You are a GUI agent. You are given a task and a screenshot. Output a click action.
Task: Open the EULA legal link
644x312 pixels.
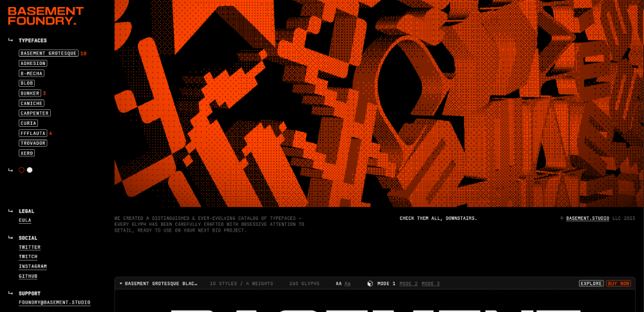24,221
